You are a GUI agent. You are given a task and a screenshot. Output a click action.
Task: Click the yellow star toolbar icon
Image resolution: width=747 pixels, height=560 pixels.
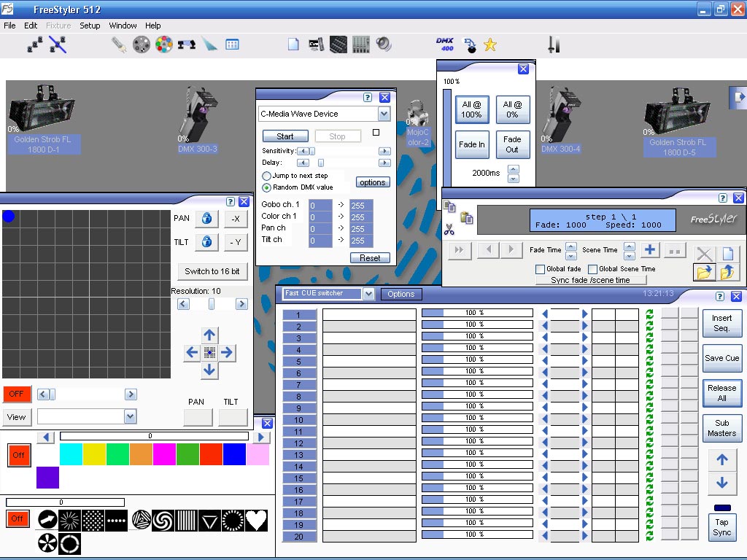click(x=490, y=44)
